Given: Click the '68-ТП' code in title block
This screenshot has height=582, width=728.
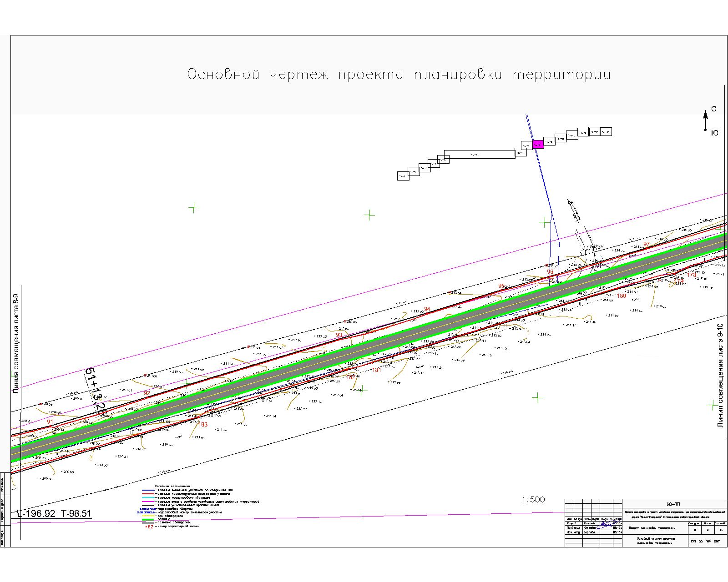Looking at the screenshot, I should (673, 504).
